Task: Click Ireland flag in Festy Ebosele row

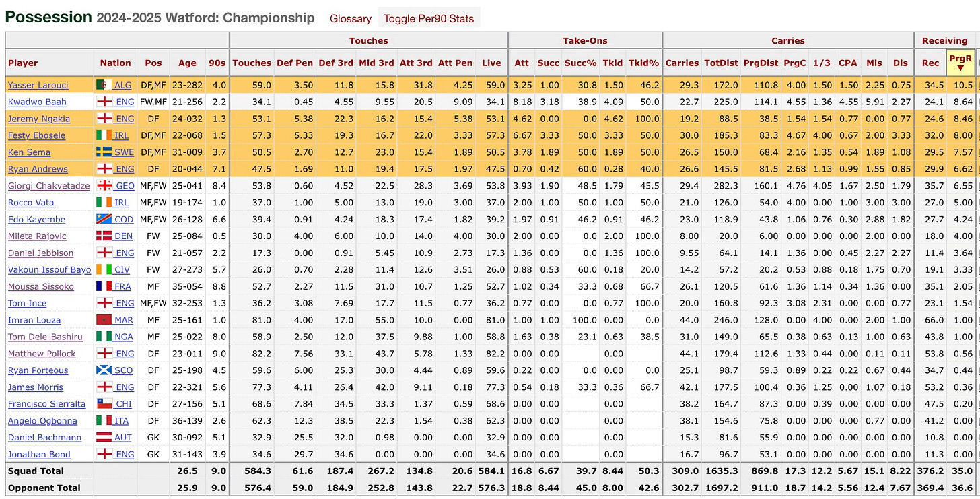Action: [105, 135]
